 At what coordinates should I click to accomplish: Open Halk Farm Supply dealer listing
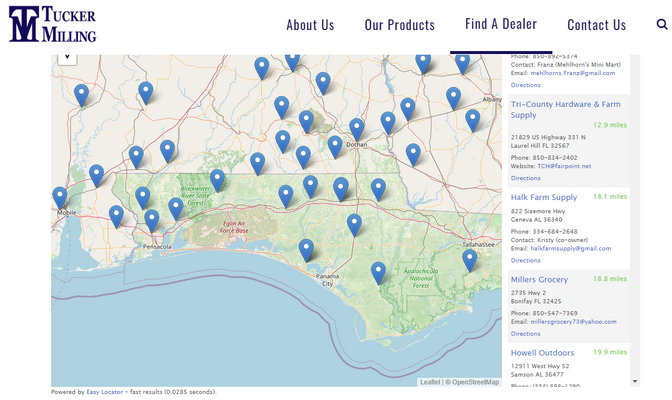tap(543, 197)
